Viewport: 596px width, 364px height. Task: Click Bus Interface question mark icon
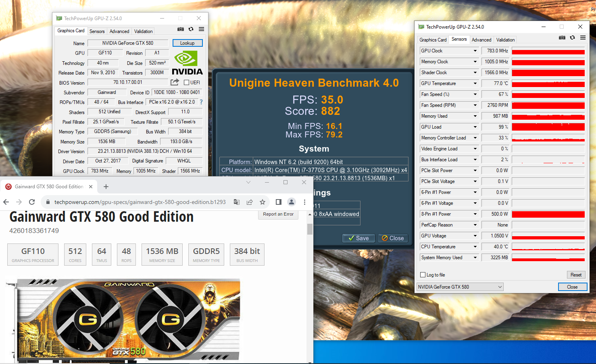201,102
